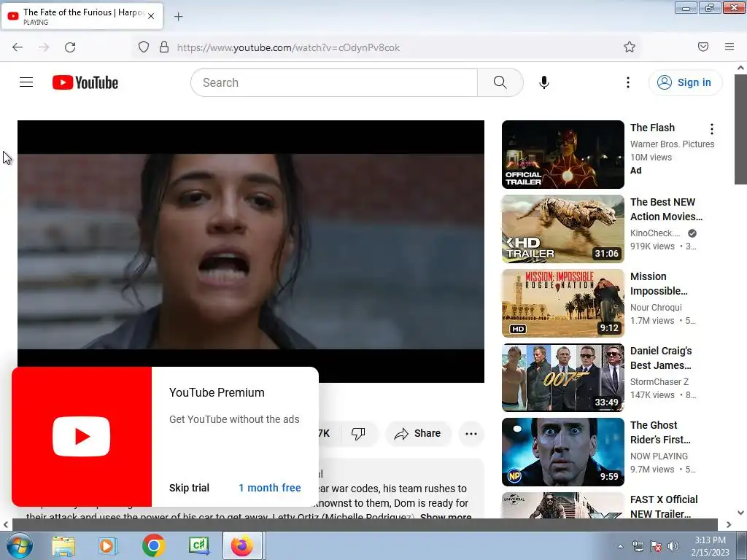Image resolution: width=747 pixels, height=560 pixels.
Task: Click Daniel Craig's Best James title text
Action: point(661,357)
